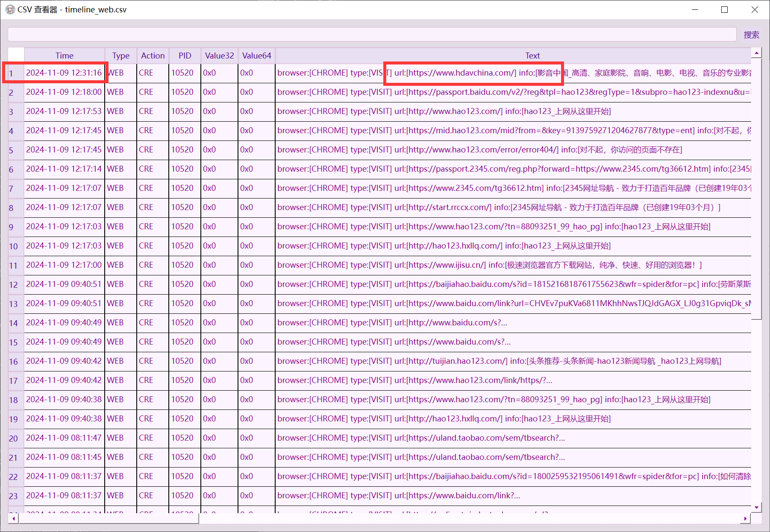
Task: Click CRE action cell in row 6
Action: pos(153,169)
